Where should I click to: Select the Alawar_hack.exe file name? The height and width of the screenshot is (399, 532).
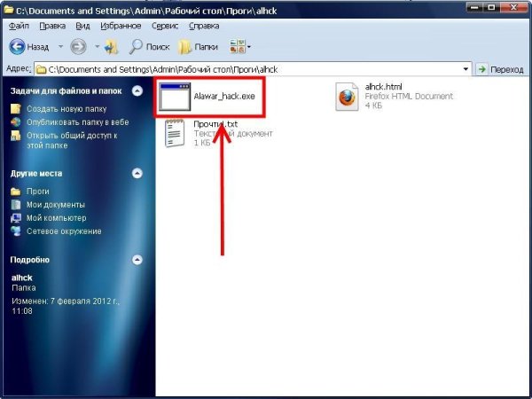(x=224, y=97)
